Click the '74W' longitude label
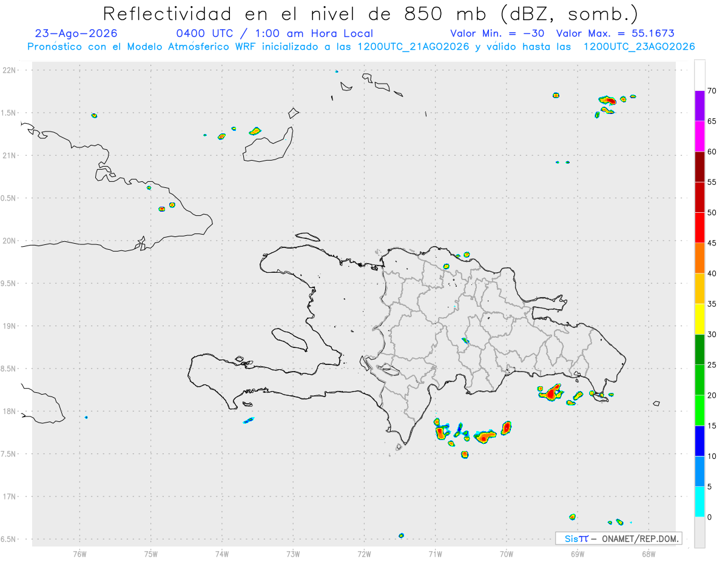The width and height of the screenshot is (728, 562). (x=222, y=554)
